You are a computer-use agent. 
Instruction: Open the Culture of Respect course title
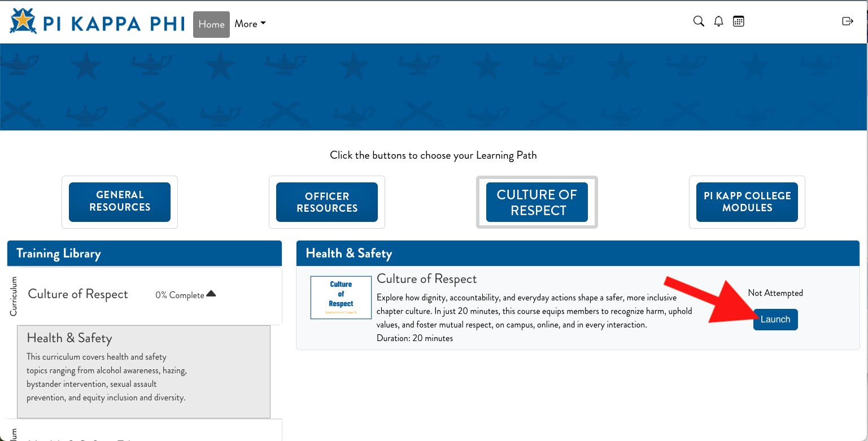(426, 279)
